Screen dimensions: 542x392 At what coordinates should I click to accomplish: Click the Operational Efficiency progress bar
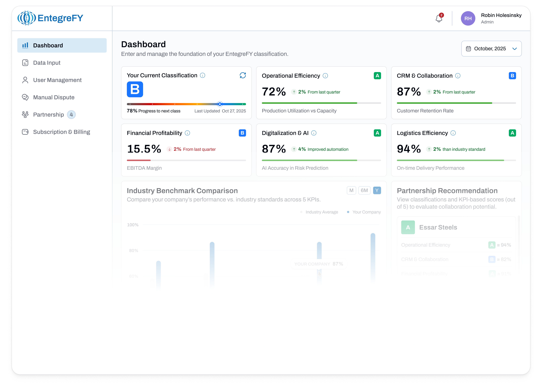[x=321, y=103]
